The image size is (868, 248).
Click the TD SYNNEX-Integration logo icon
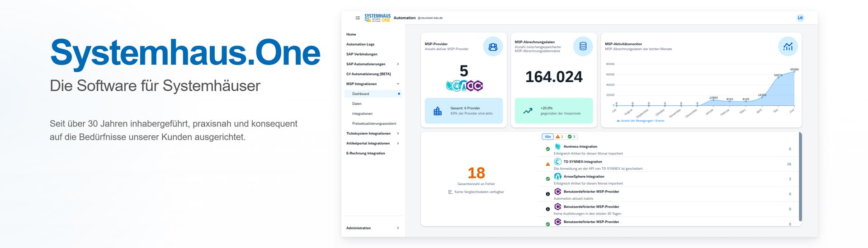click(557, 161)
